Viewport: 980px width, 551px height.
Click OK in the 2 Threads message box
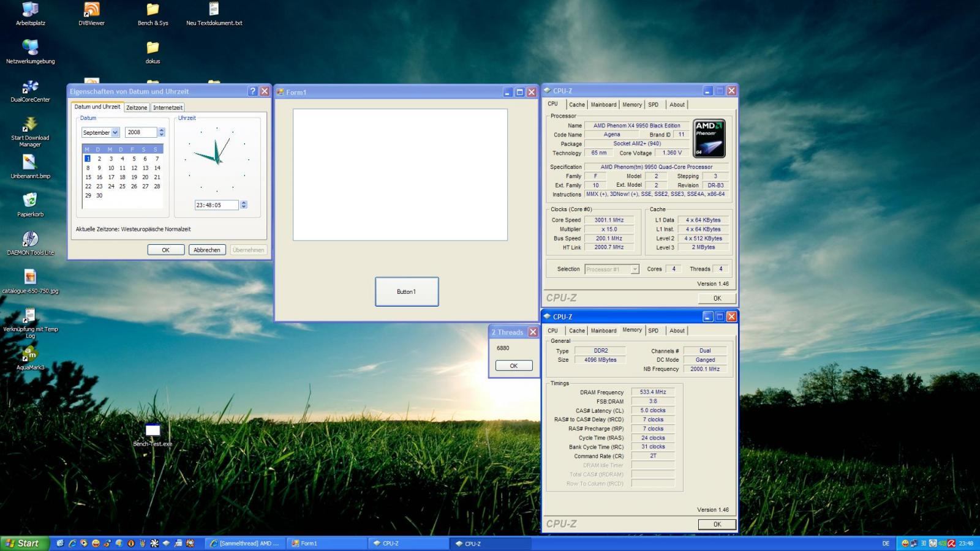[x=514, y=365]
